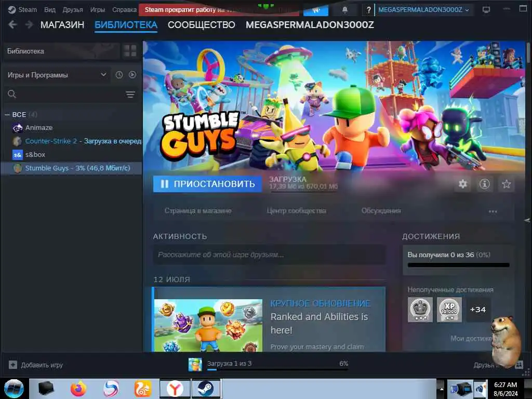
Task: Select Animaze in library list
Action: [38, 128]
